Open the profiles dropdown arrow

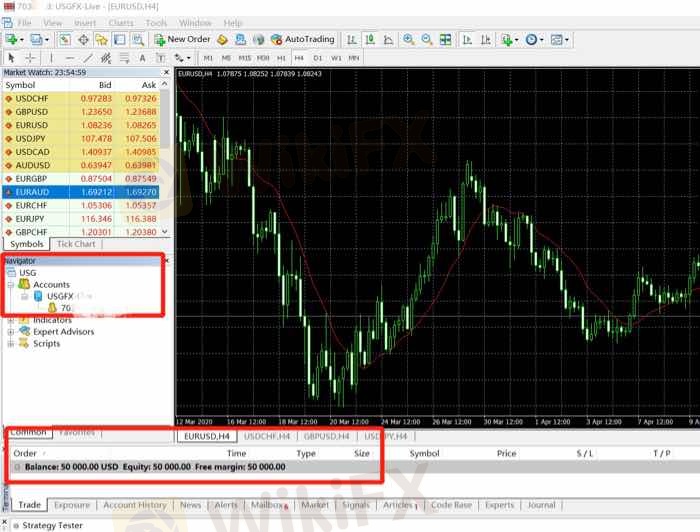click(x=46, y=40)
